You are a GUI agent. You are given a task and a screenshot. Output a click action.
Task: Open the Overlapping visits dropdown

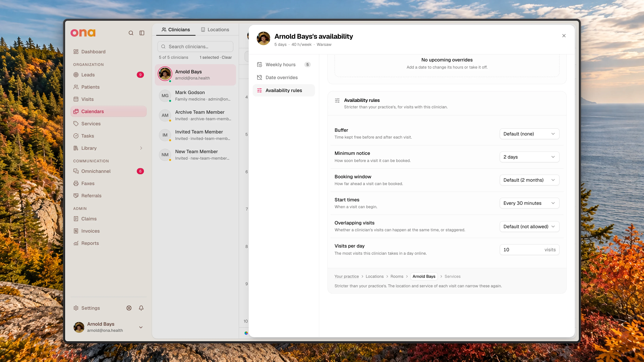pos(529,227)
